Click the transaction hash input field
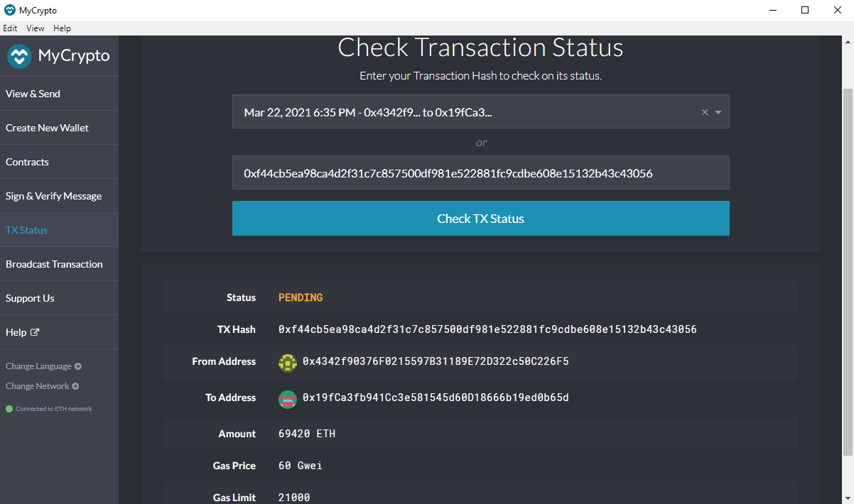Viewport: 854px width, 504px height. 480,172
